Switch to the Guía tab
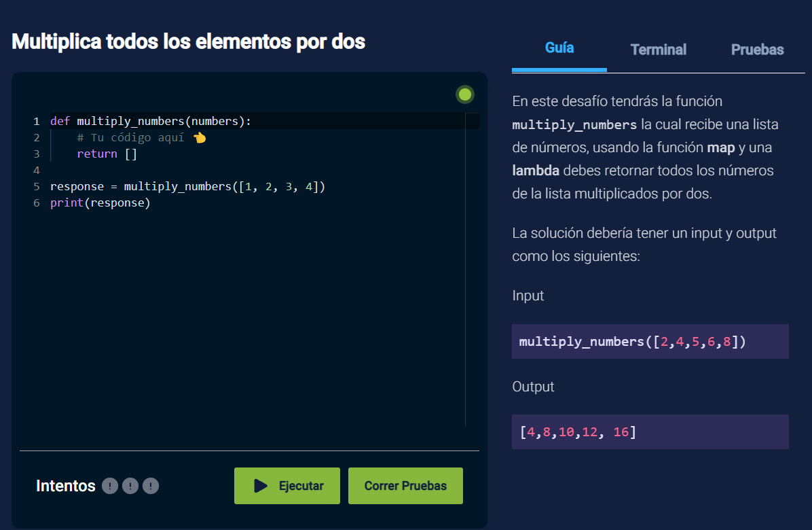Viewport: 812px width, 530px height. point(559,48)
